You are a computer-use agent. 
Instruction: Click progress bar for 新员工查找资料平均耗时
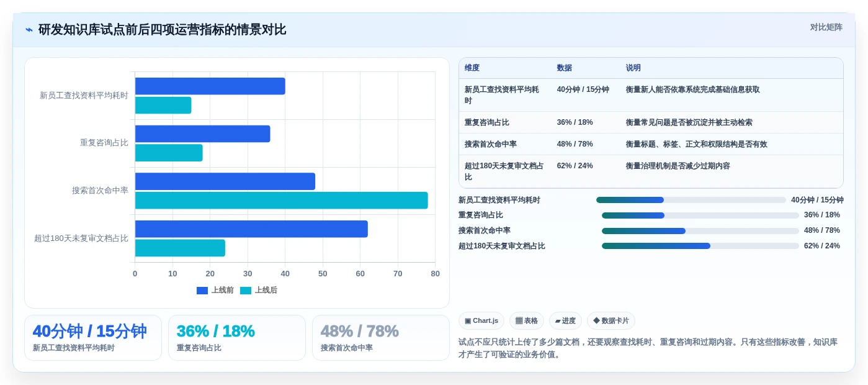(691, 200)
